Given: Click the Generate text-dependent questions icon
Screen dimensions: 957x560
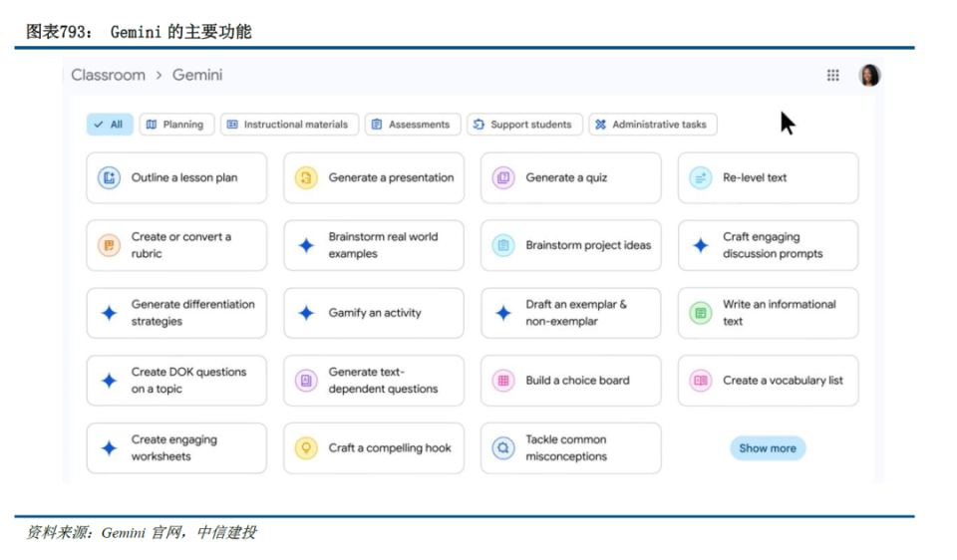Looking at the screenshot, I should (306, 381).
